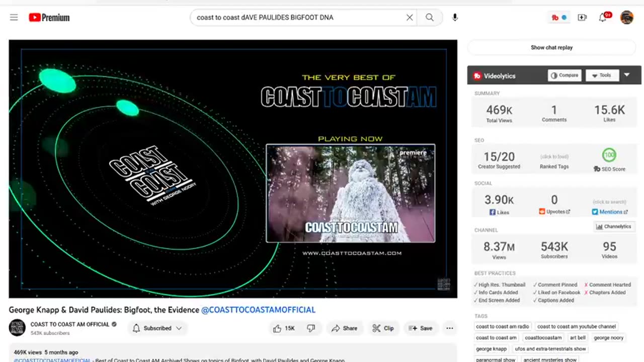Click the 469K Total Views stat
Viewport: 644px width, 362px height.
pos(499,114)
